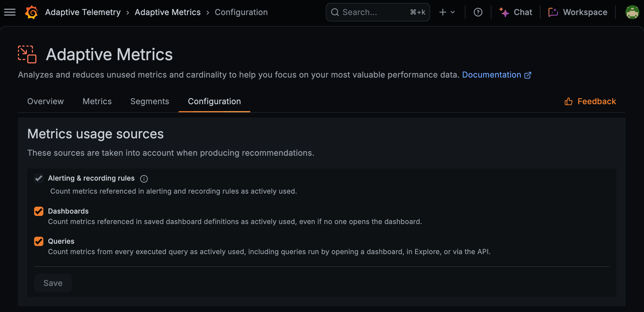Click the Chat sparkle icon
Viewport: 644px width, 312px height.
[504, 12]
